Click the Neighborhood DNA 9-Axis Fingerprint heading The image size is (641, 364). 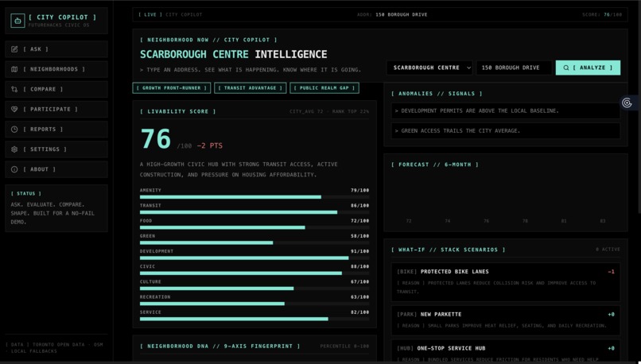(x=220, y=346)
